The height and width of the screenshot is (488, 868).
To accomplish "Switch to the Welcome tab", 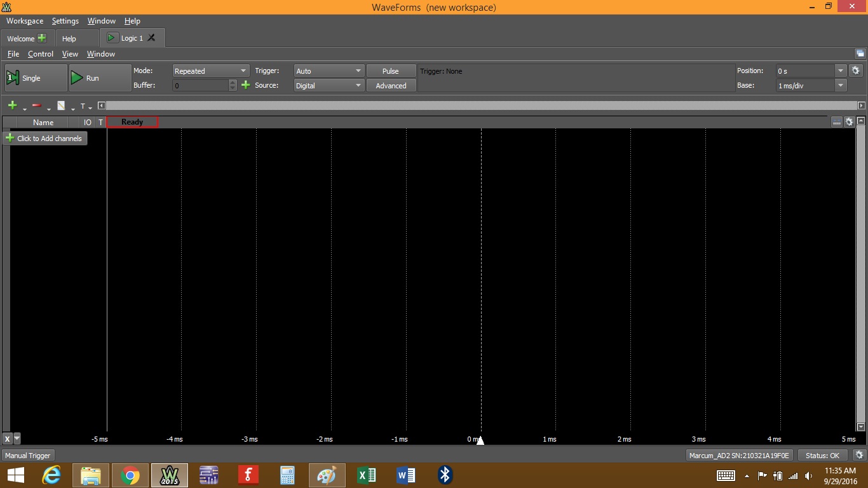I will point(21,37).
